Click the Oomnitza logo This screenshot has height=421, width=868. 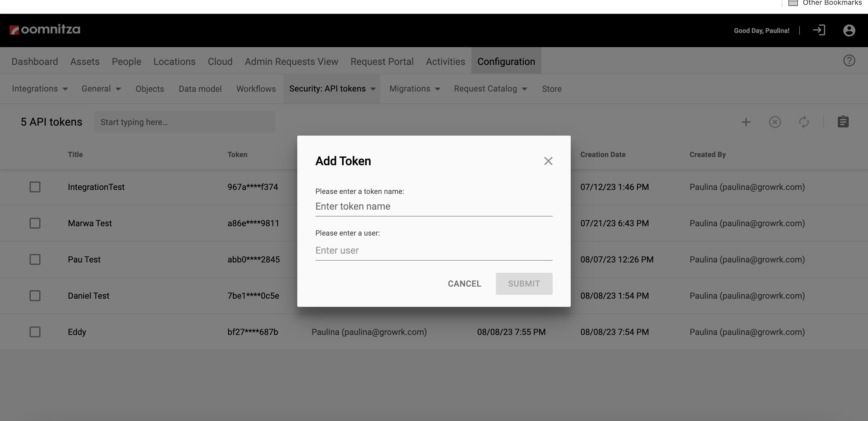click(45, 30)
